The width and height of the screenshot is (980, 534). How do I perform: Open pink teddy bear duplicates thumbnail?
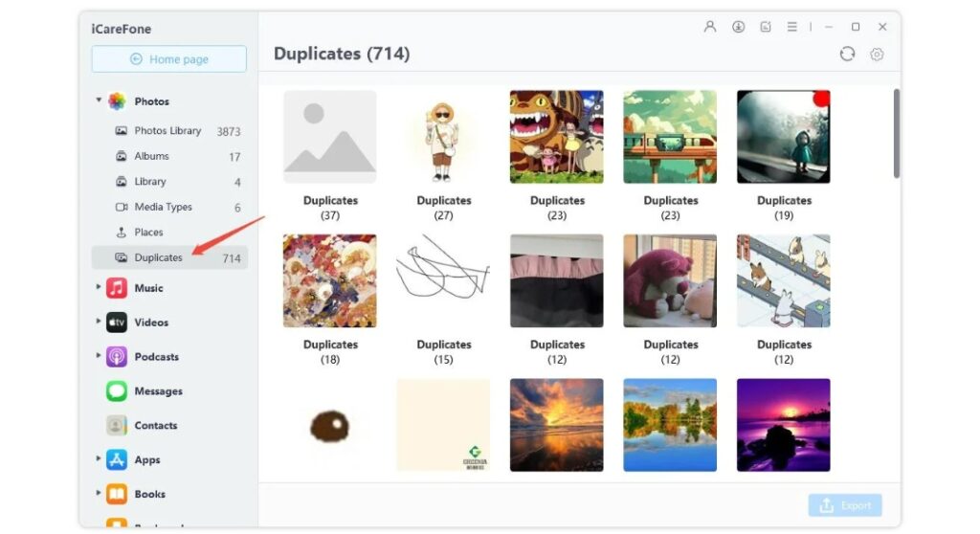670,280
